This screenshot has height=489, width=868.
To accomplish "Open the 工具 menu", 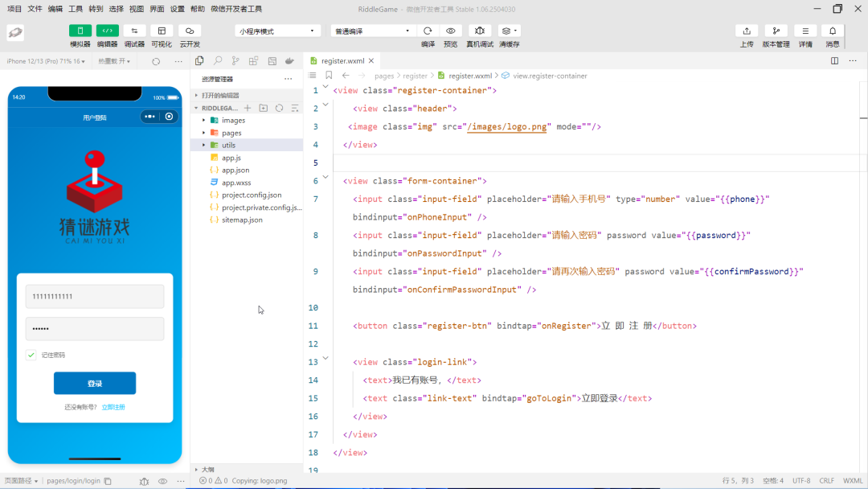I will [76, 9].
